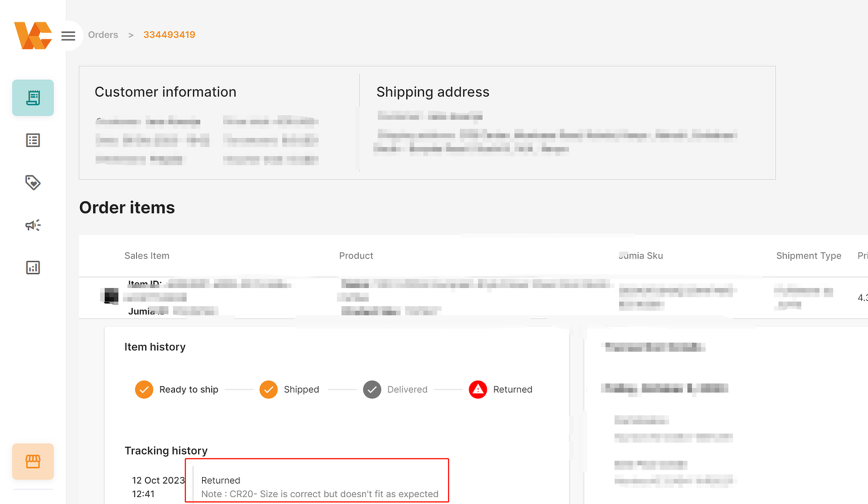
Task: Open the megaphone advertising icon
Action: 33,225
